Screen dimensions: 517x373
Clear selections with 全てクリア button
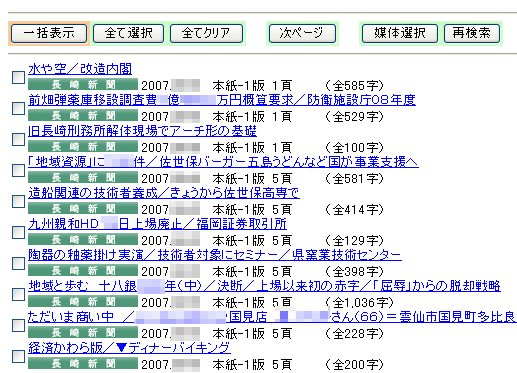pos(206,33)
